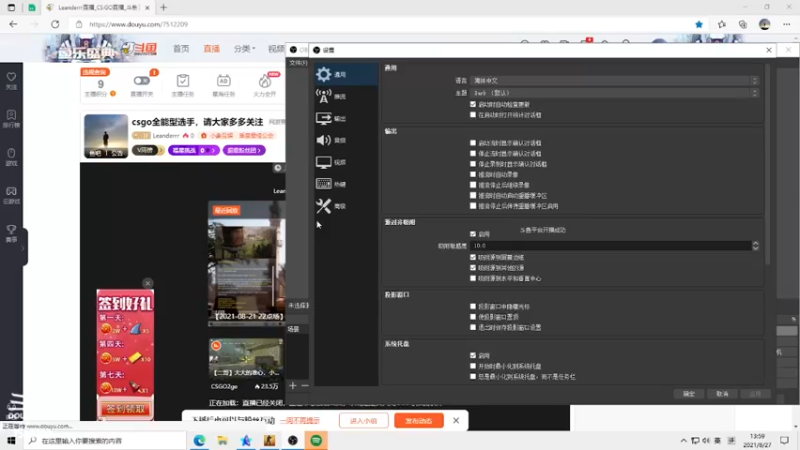Enable confirmation dialog when stopping streams
Screen dimensions: 800x450
point(473,153)
